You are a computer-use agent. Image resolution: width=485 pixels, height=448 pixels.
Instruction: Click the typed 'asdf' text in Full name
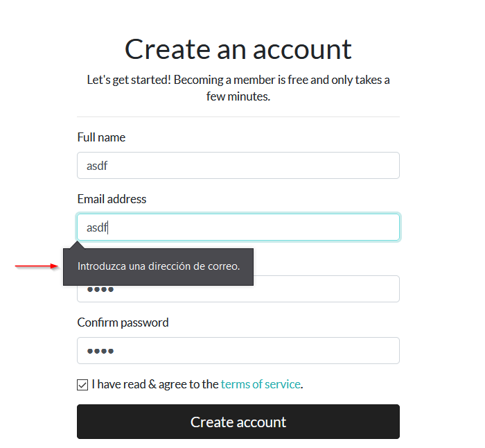pyautogui.click(x=97, y=166)
